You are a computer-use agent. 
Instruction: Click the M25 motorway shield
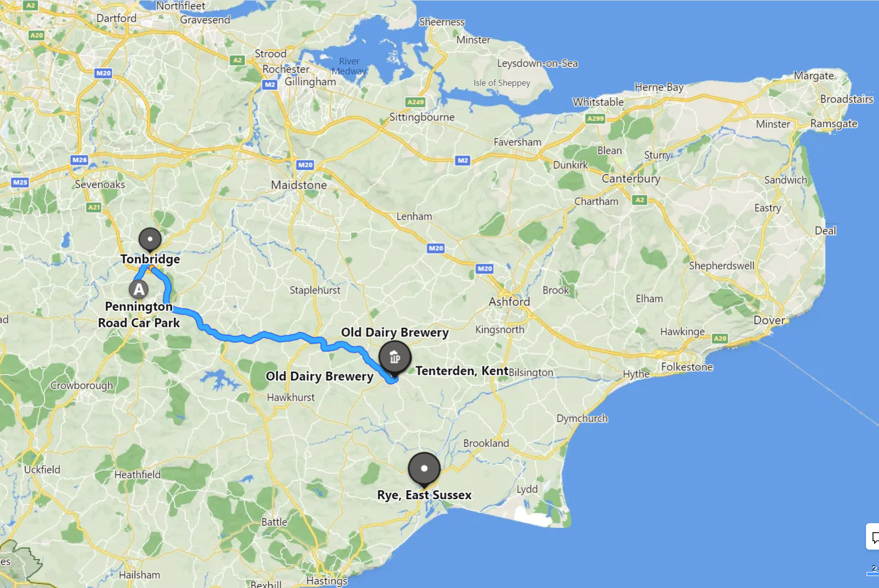click(x=20, y=182)
